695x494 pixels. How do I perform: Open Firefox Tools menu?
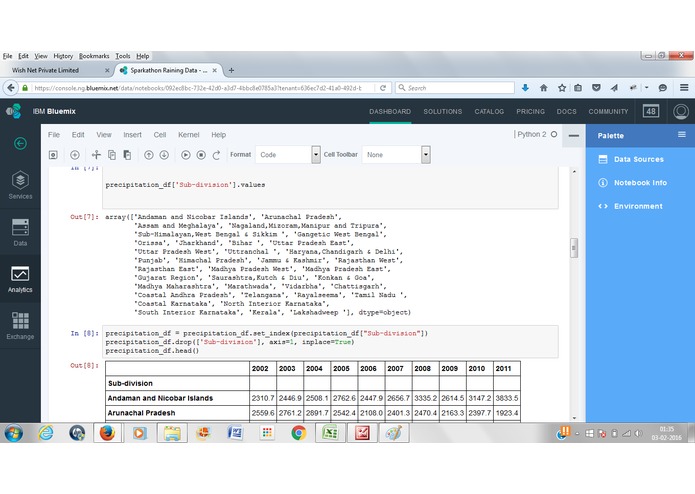[x=123, y=56]
